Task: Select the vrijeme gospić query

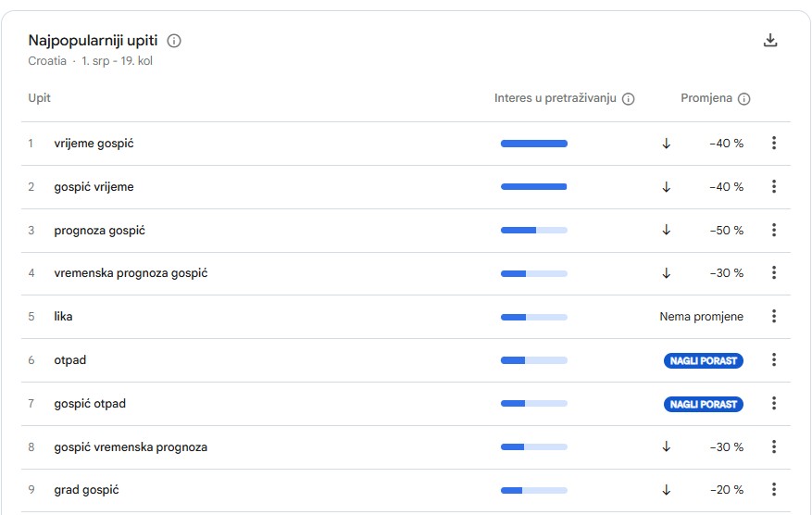Action: (94, 144)
